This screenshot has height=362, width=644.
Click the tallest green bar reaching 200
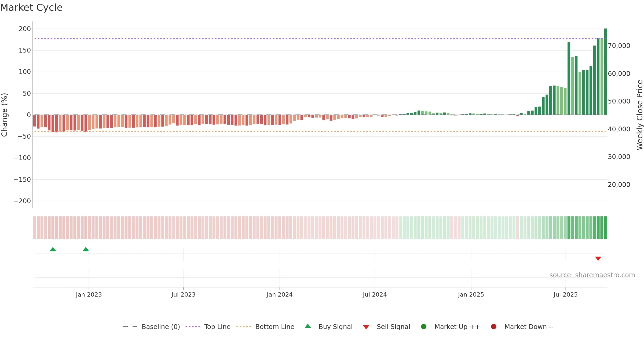(x=605, y=72)
